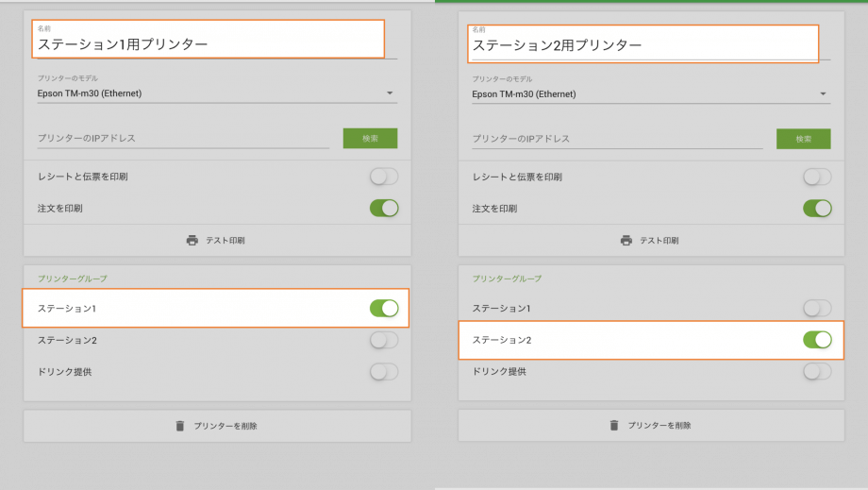The image size is (868, 490).
Task: Click trash icon in Station 2 printer panel
Action: click(614, 425)
